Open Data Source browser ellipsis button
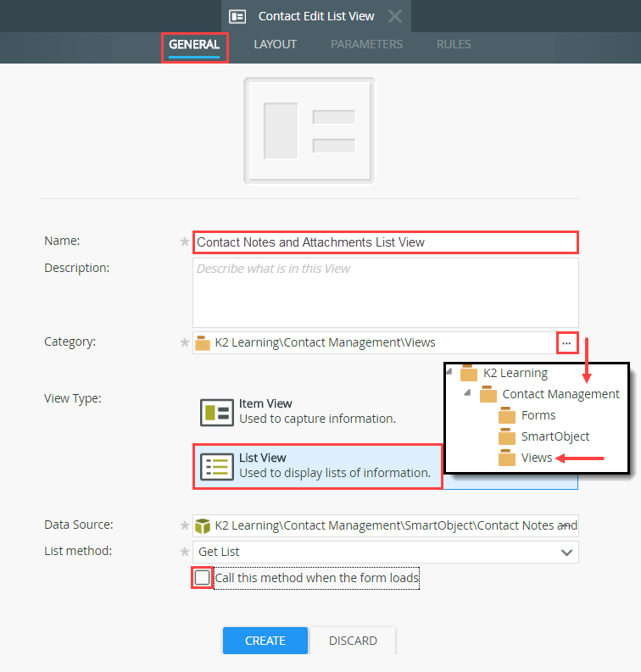 click(x=567, y=526)
